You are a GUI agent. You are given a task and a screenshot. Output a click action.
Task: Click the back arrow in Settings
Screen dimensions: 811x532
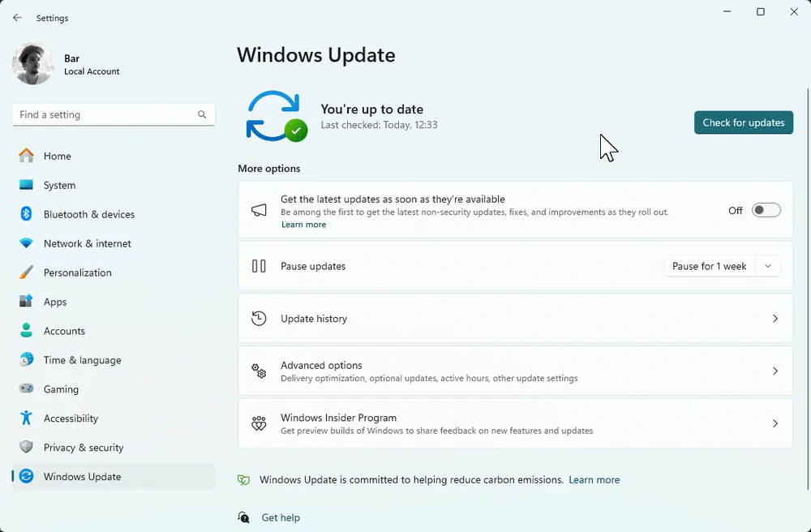[18, 18]
